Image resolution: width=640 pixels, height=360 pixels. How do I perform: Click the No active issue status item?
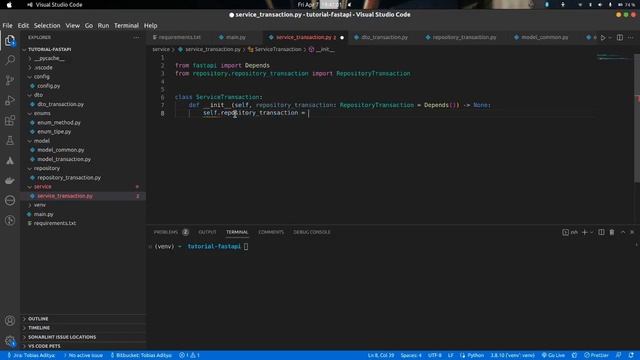point(84,355)
